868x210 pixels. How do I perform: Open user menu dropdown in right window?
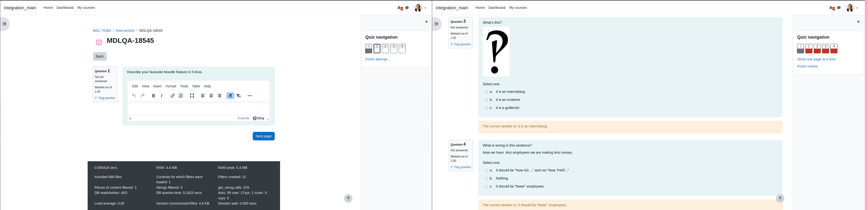pyautogui.click(x=852, y=8)
